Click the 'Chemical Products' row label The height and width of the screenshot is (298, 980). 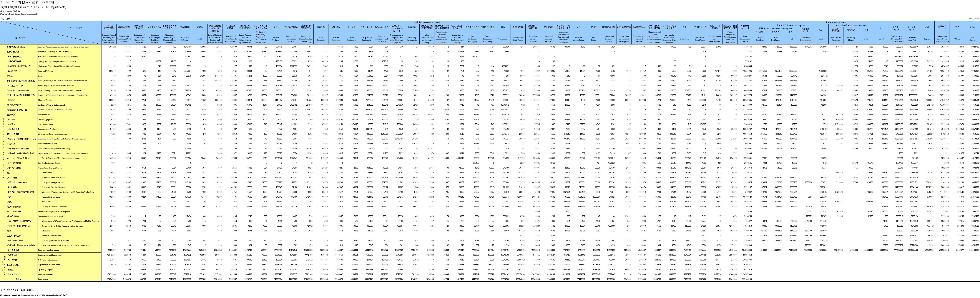click(x=45, y=100)
